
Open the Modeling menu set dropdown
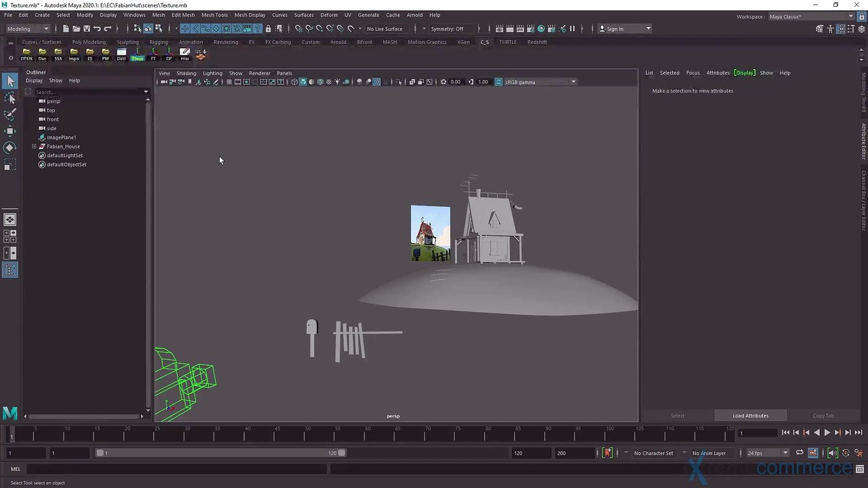[28, 28]
